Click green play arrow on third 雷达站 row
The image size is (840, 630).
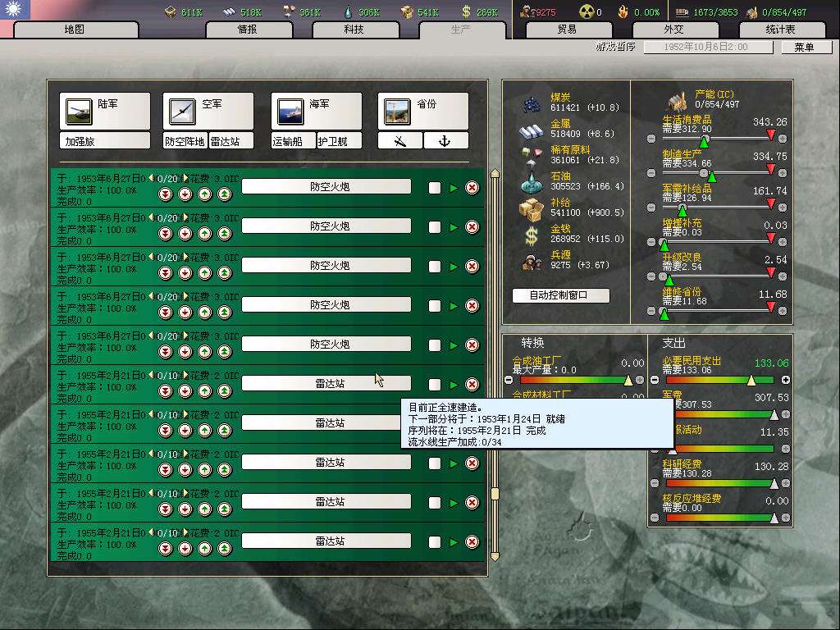point(454,463)
